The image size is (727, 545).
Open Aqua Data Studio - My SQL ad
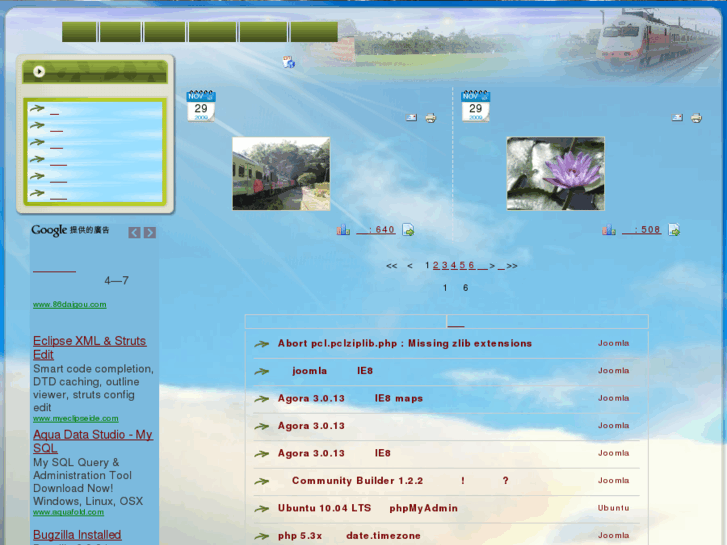point(93,441)
